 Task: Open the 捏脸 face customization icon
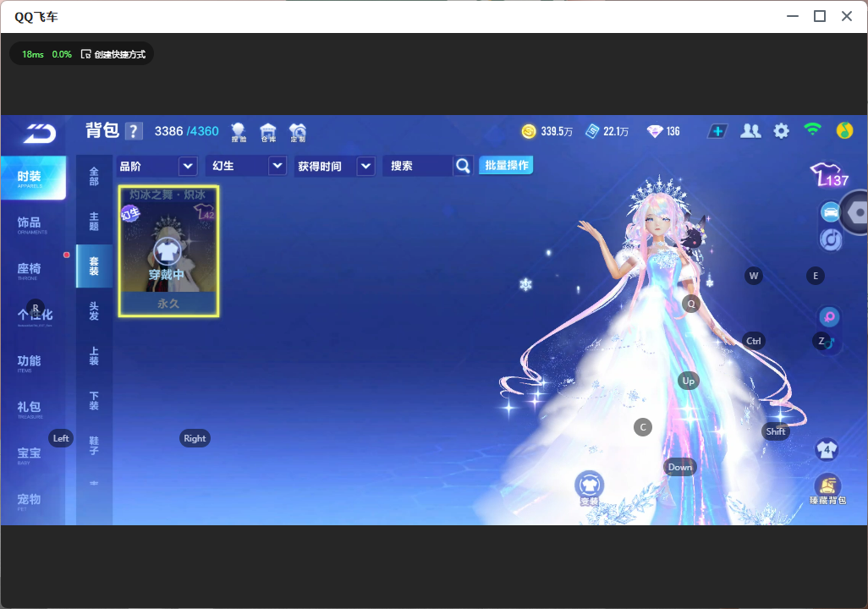pos(239,132)
